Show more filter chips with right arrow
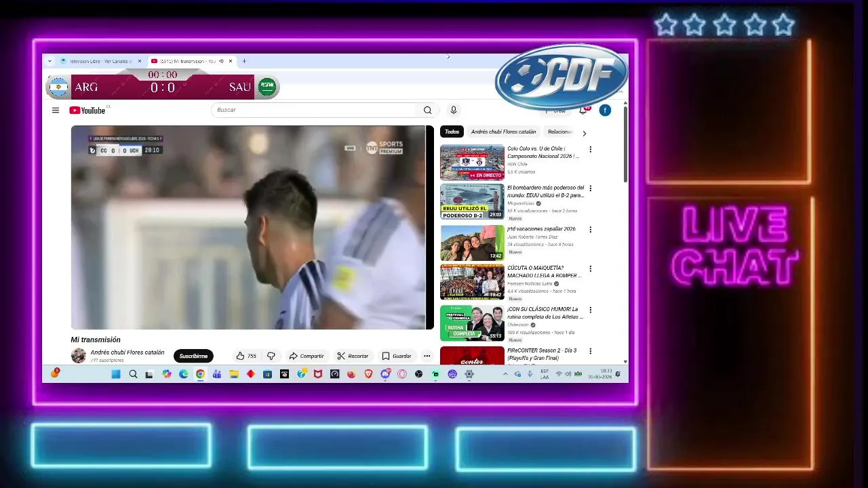The height and width of the screenshot is (488, 868). coord(584,133)
